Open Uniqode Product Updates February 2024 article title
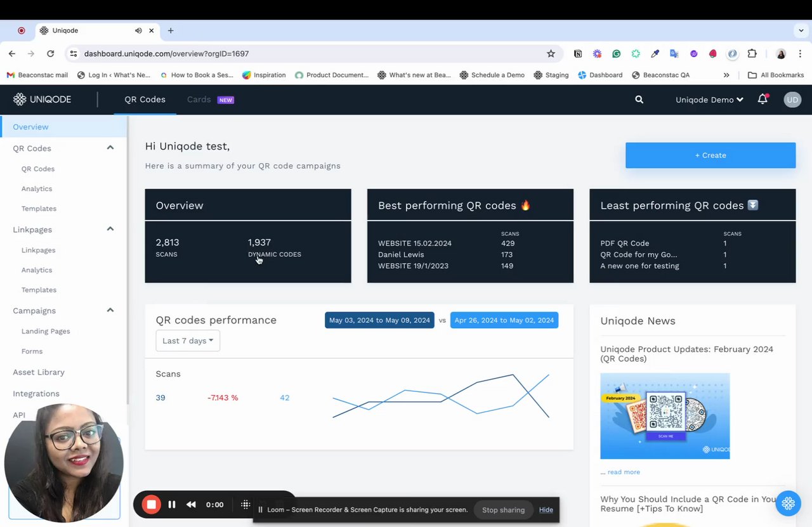This screenshot has width=812, height=527. (687, 354)
